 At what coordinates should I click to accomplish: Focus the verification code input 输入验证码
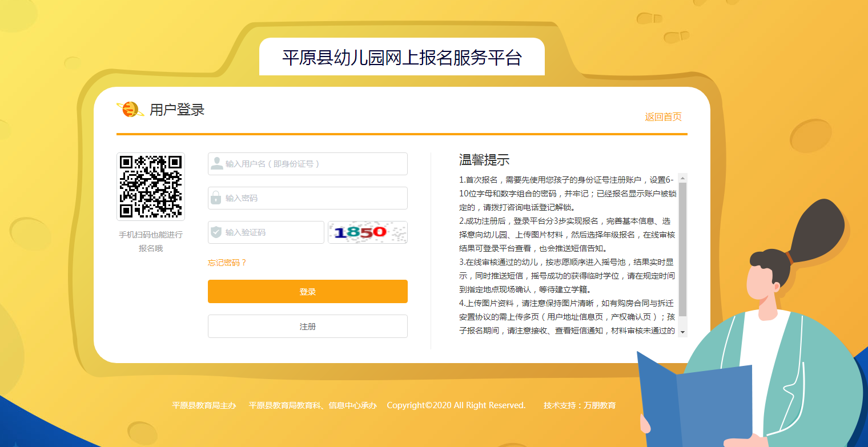[266, 232]
